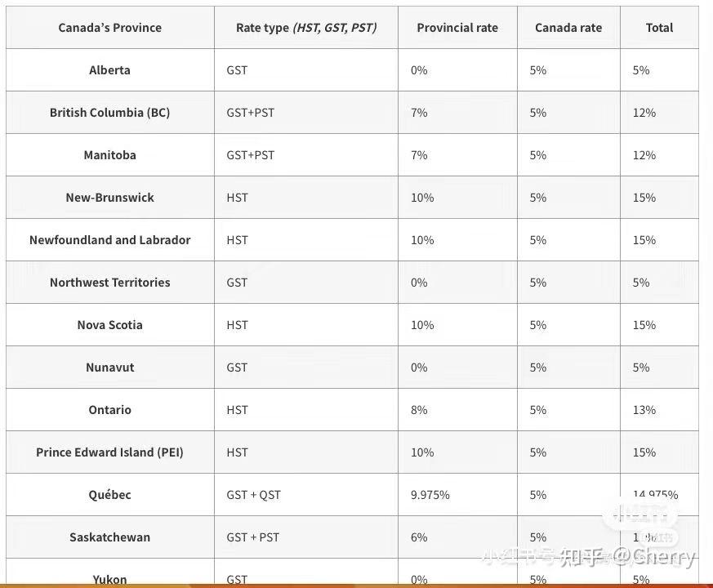Click the "Canada rate" column header

(568, 28)
